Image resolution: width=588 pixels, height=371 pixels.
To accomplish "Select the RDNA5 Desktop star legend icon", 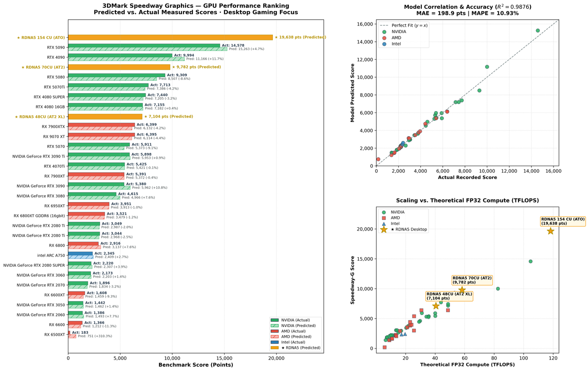I will pos(384,229).
